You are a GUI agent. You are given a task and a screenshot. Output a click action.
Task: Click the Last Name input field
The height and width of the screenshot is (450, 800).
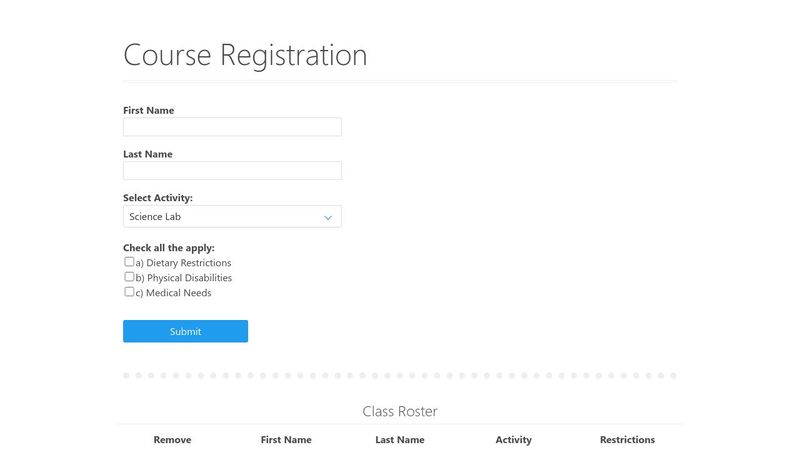point(232,170)
